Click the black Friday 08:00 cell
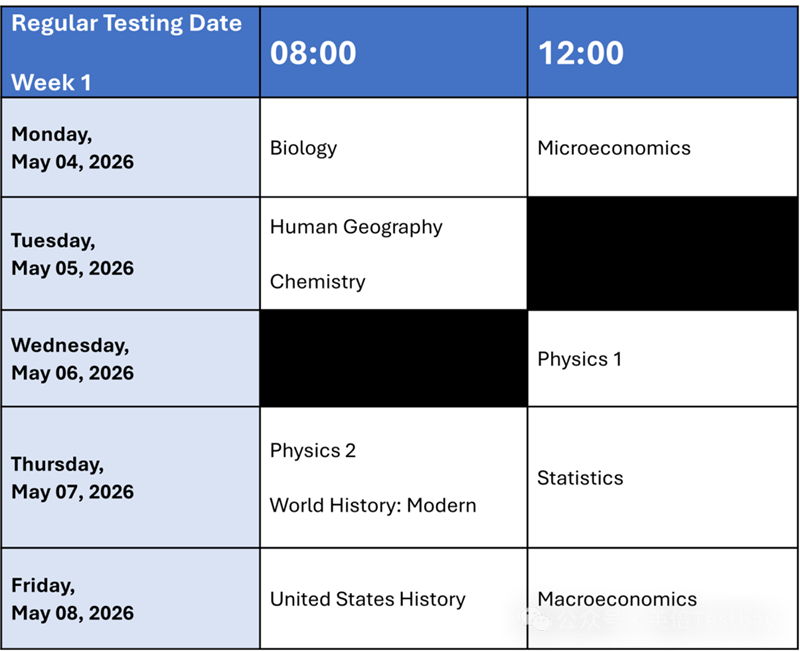This screenshot has height=651, width=800. point(393,598)
